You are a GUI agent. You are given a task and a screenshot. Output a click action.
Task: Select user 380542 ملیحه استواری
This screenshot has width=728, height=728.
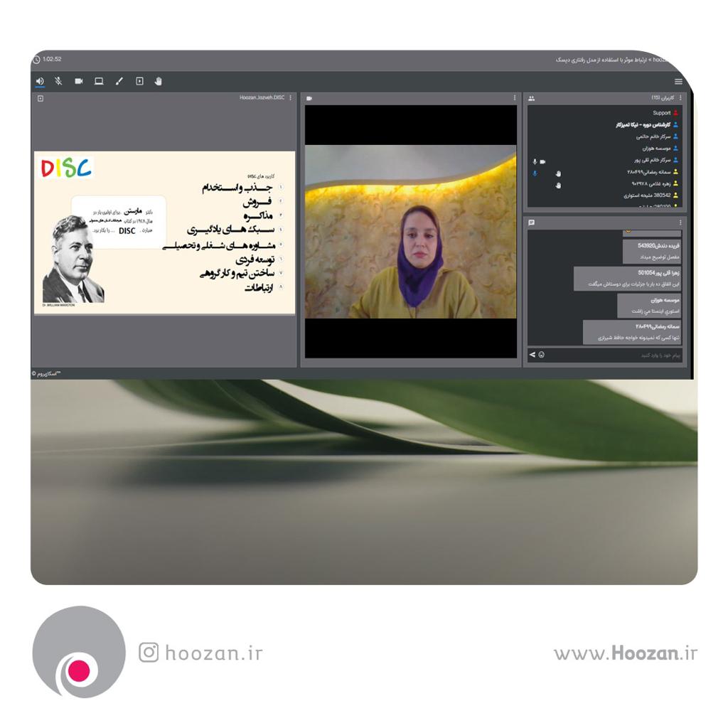604,196
